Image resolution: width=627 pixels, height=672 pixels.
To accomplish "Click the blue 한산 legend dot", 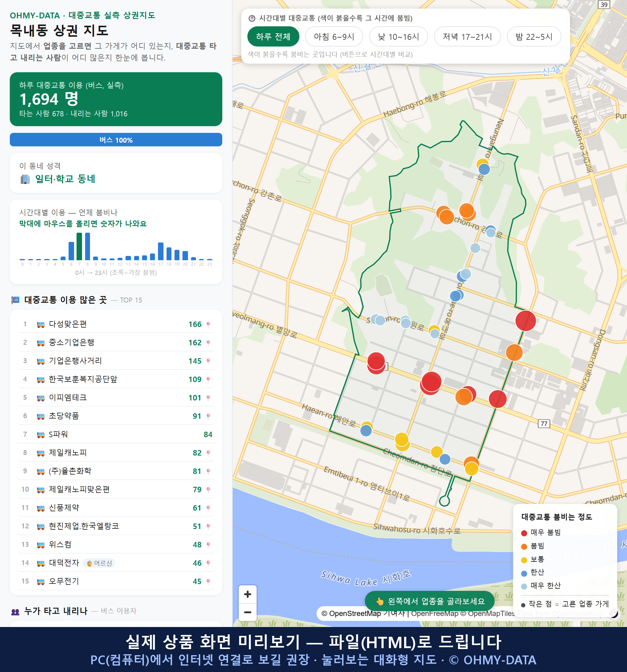I will tap(524, 573).
